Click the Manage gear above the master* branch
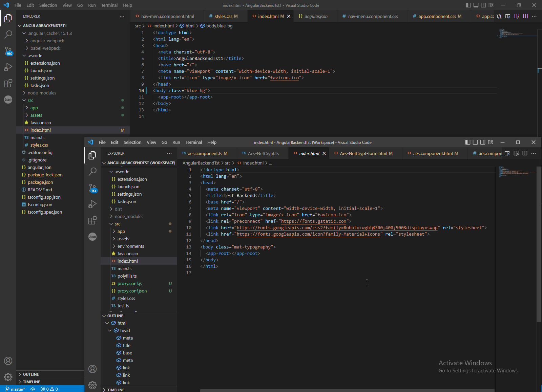This screenshot has height=392, width=542. pyautogui.click(x=8, y=377)
